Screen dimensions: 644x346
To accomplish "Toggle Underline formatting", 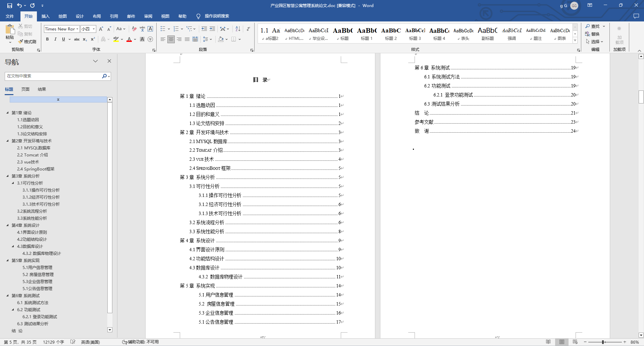I will [x=63, y=39].
